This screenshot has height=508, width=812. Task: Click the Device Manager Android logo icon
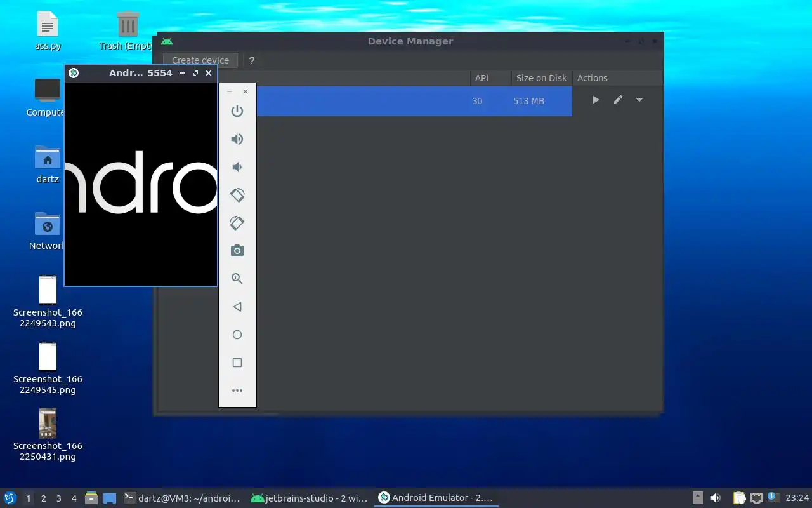click(167, 41)
